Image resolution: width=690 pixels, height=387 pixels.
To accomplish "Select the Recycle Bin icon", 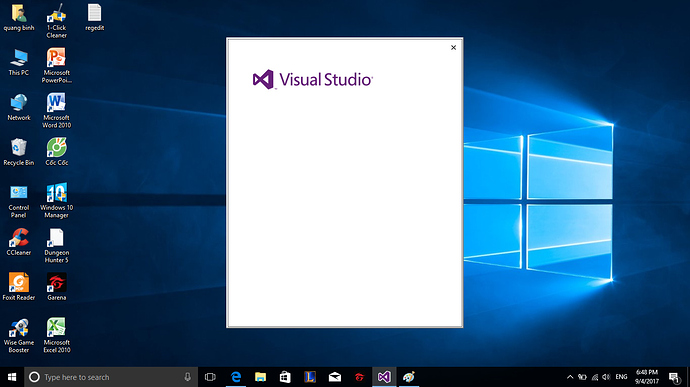I will (x=18, y=152).
